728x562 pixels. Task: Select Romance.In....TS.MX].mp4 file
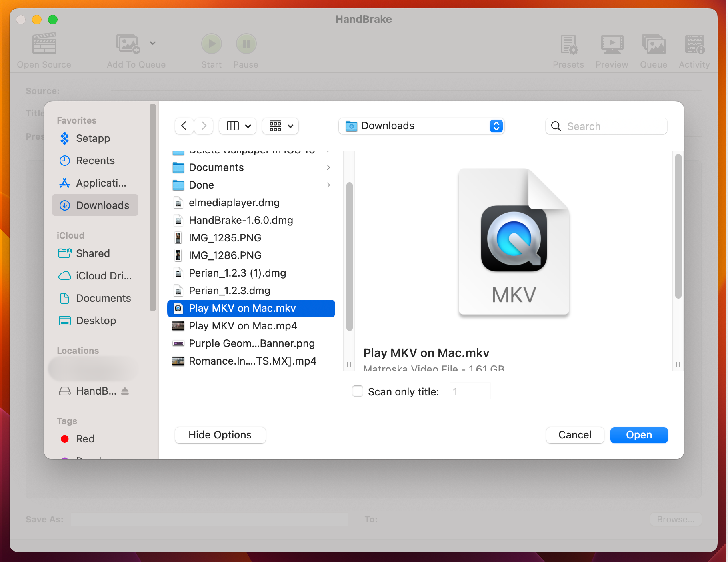click(251, 361)
